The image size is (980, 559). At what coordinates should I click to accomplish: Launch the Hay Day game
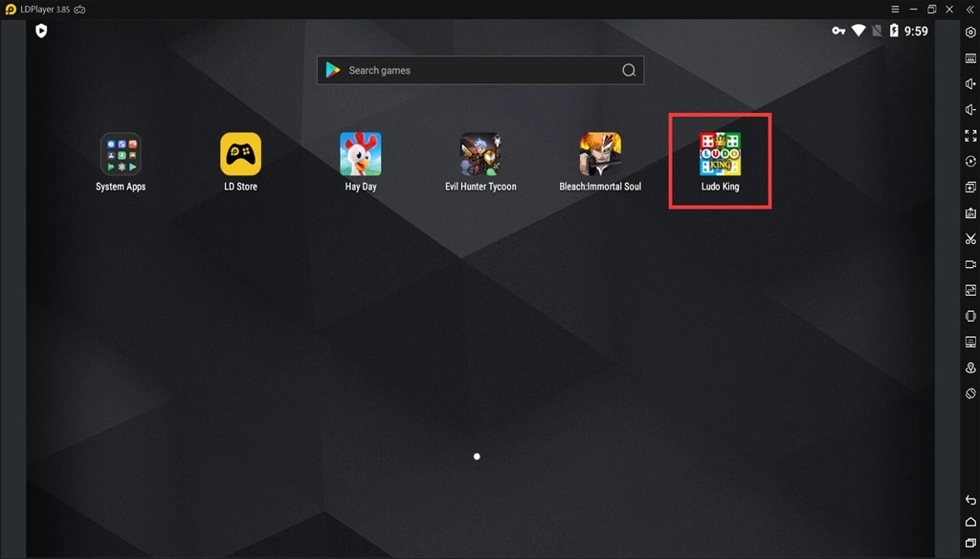[x=361, y=162]
